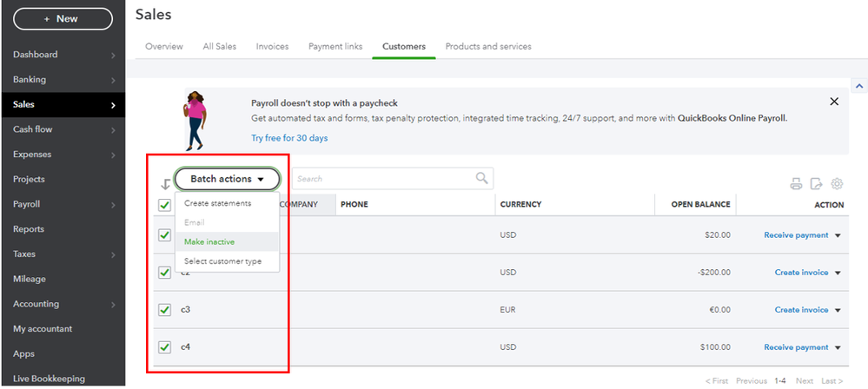
Task: Click the Sales sidebar chevron arrow
Action: click(113, 105)
